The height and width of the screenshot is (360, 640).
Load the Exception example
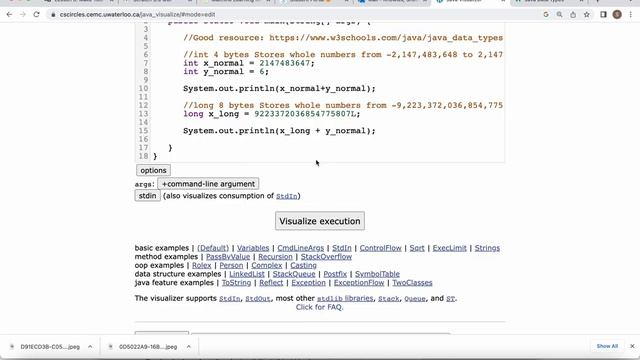point(308,282)
